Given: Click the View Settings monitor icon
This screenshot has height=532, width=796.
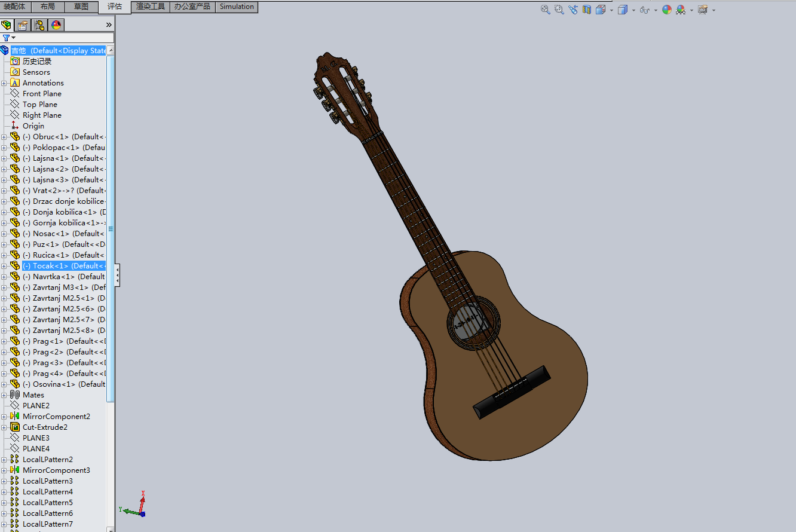Looking at the screenshot, I should [702, 10].
